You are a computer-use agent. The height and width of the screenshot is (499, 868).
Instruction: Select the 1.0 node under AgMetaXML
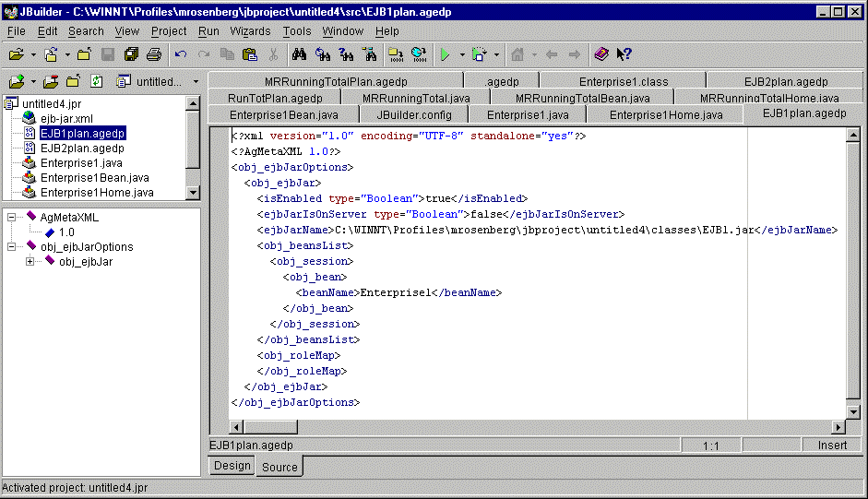66,232
